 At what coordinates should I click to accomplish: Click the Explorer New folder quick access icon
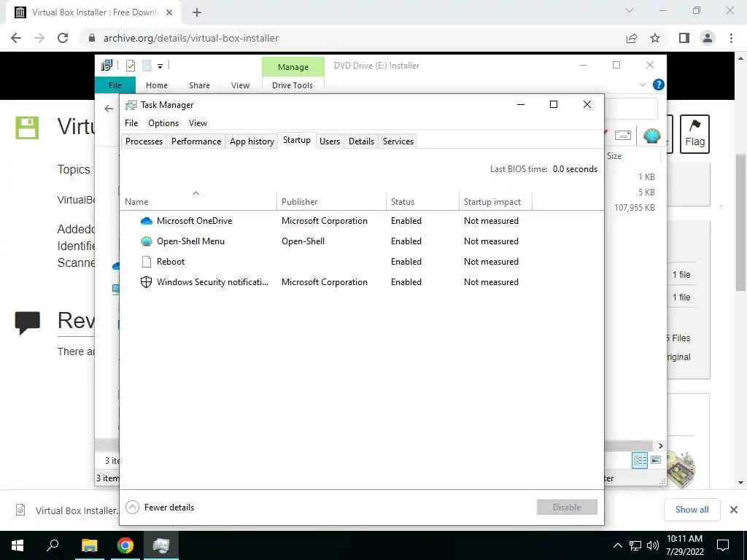(x=147, y=66)
